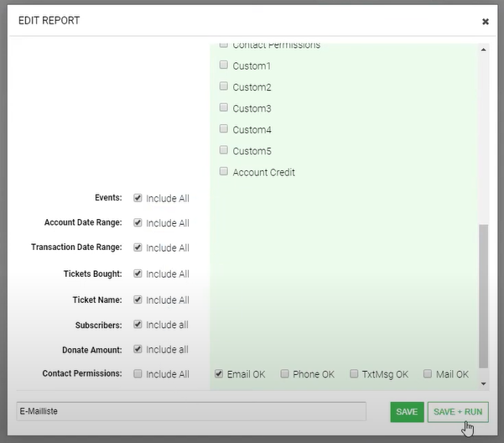The width and height of the screenshot is (504, 443).
Task: Click the SAVE + RUN button
Action: pyautogui.click(x=457, y=412)
